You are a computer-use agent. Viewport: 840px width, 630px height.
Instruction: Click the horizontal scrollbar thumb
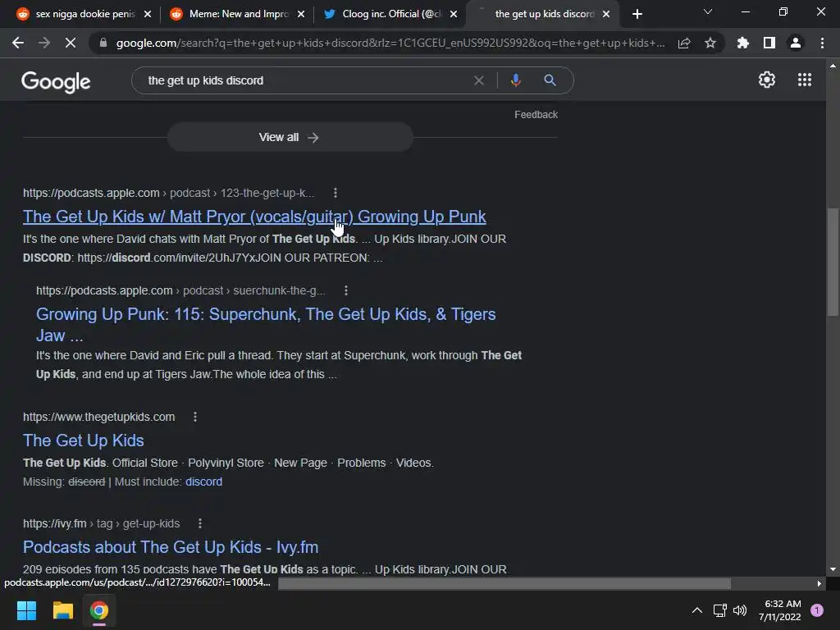504,583
